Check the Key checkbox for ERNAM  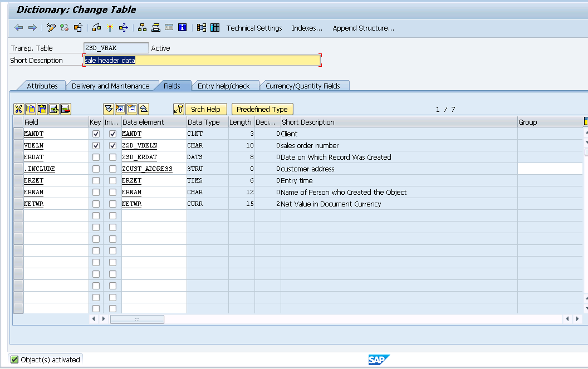point(96,193)
